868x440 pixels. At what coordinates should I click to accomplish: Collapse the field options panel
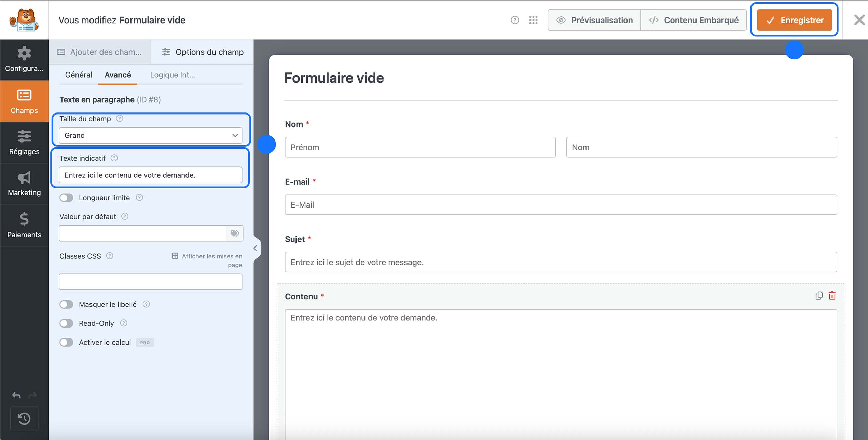click(x=255, y=248)
